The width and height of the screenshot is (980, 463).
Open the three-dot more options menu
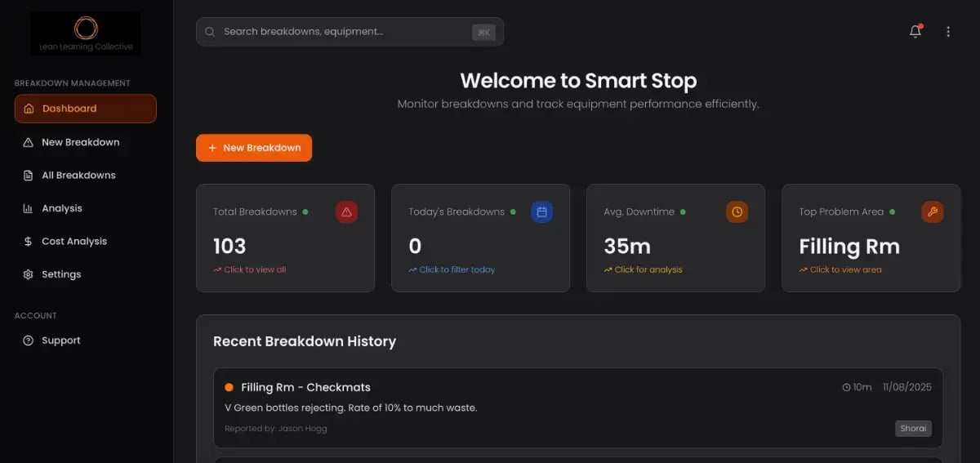948,32
